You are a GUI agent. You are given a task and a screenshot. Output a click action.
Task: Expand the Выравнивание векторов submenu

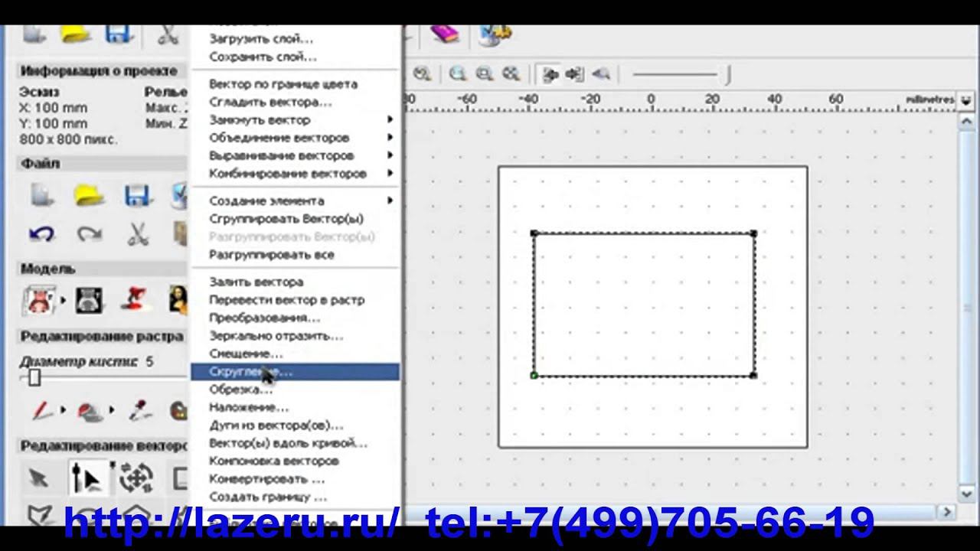[295, 155]
